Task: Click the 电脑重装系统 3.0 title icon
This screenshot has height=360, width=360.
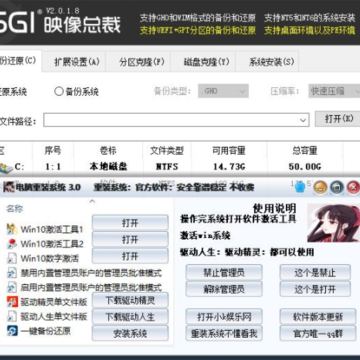Action: 8,187
